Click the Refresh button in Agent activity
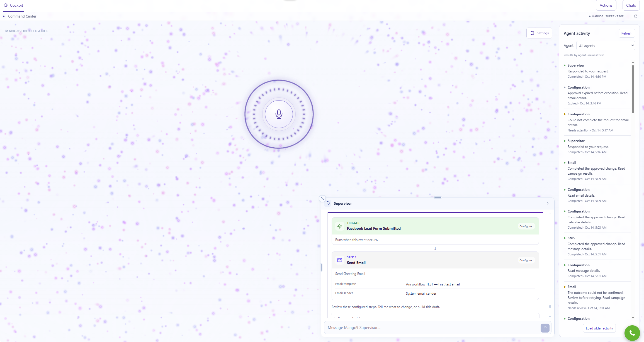 pos(627,33)
